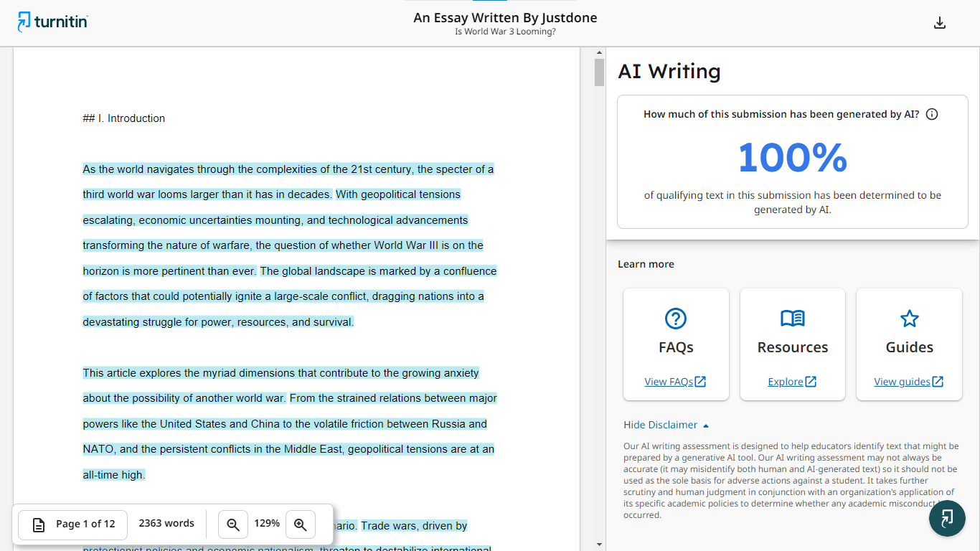Click the Page 1 of 12 button
Viewport: 980px width, 551px height.
pyautogui.click(x=72, y=524)
